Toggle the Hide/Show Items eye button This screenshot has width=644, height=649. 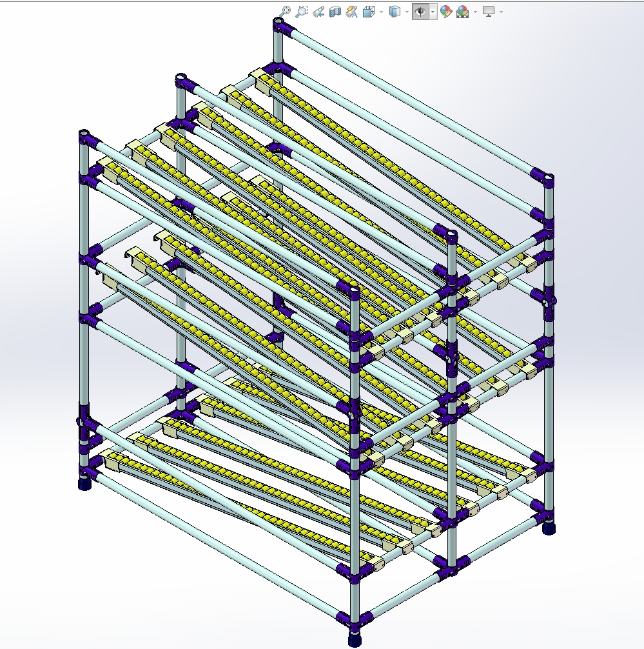pos(421,12)
